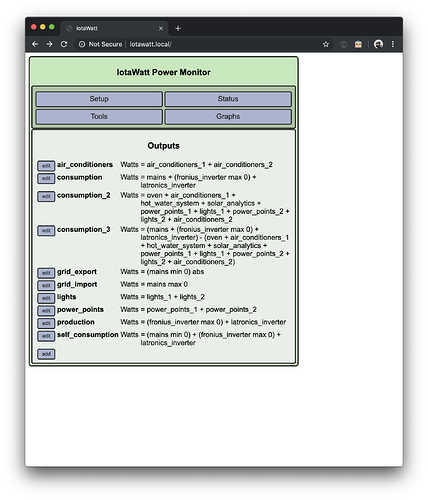Click formula 'power_points_1 + power_points_2'
Viewport: 428px width, 500px height.
pyautogui.click(x=202, y=310)
